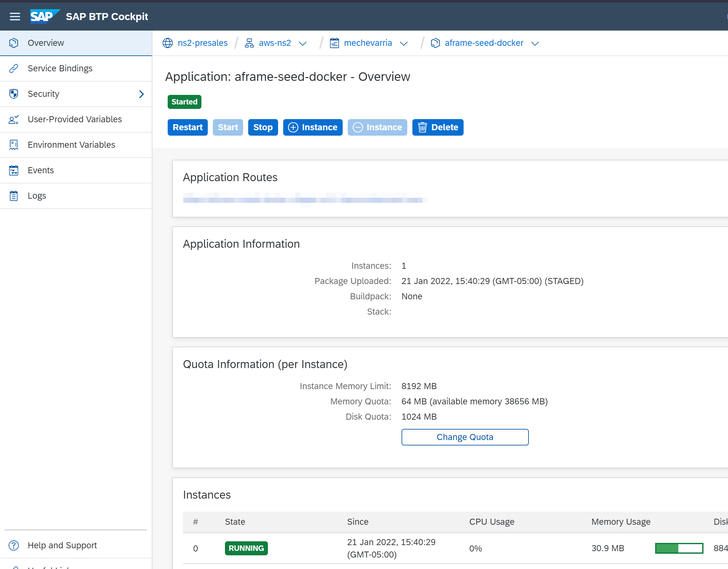
Task: Click the Help and Support question icon
Action: [x=14, y=545]
